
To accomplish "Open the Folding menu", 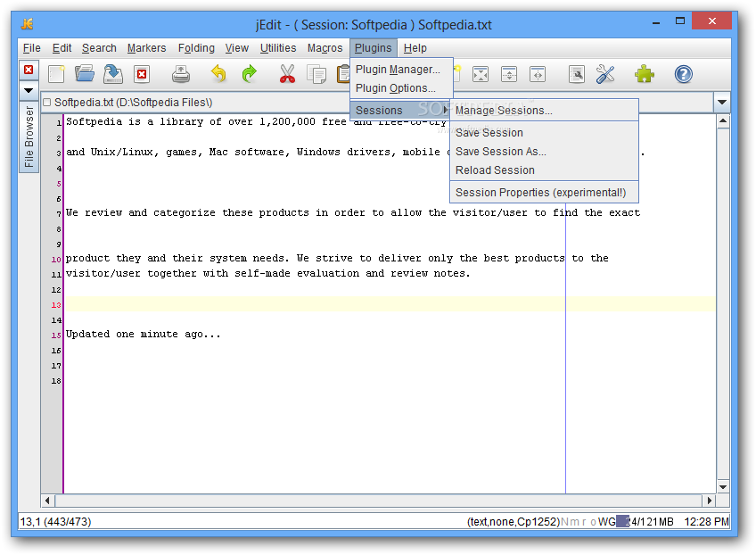I will click(x=196, y=48).
